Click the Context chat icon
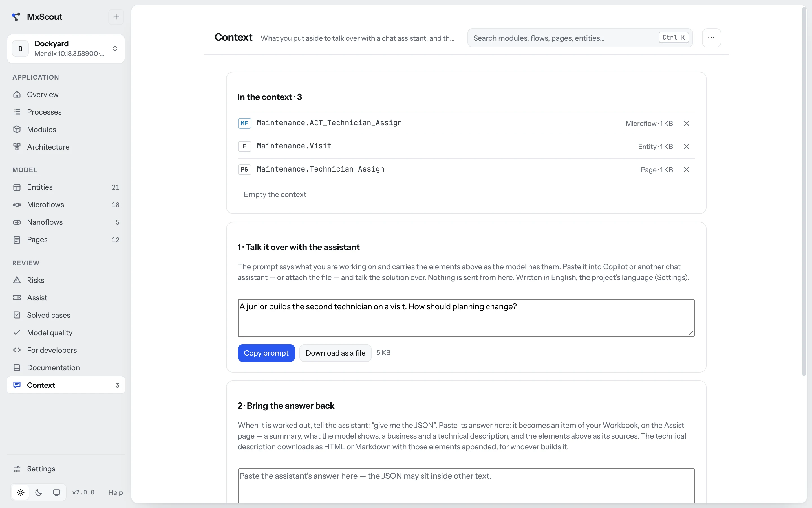812x508 pixels. (x=17, y=385)
